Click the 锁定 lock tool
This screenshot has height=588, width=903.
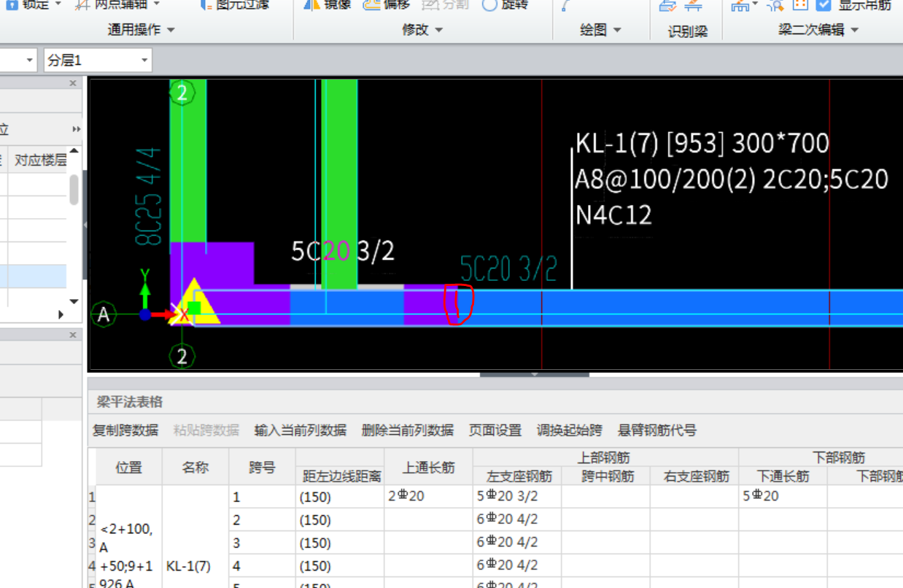[28, 4]
